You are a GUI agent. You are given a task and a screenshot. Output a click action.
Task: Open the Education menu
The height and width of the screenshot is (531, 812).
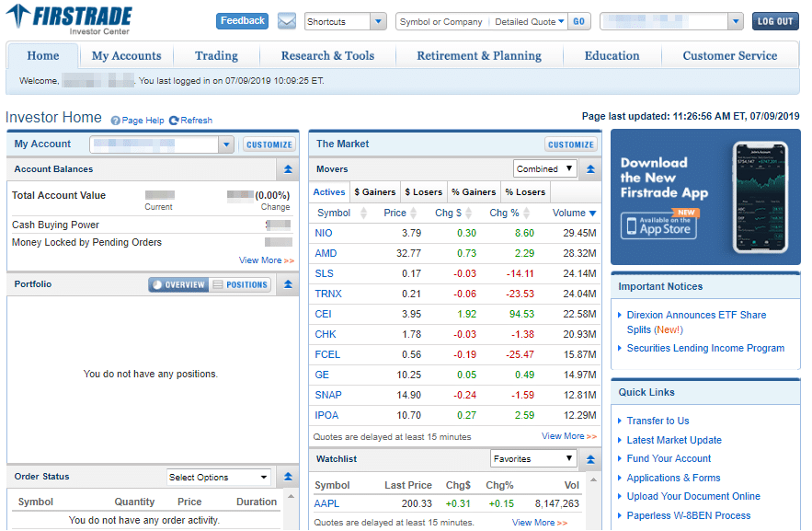pyautogui.click(x=612, y=55)
